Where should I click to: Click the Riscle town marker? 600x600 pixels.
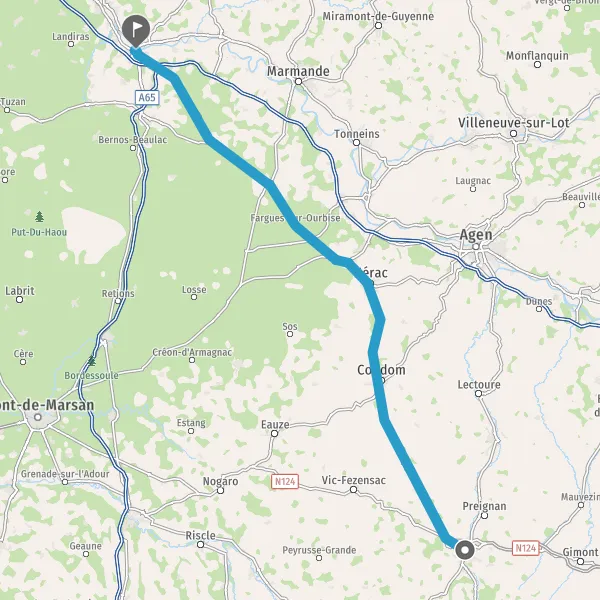[x=201, y=545]
